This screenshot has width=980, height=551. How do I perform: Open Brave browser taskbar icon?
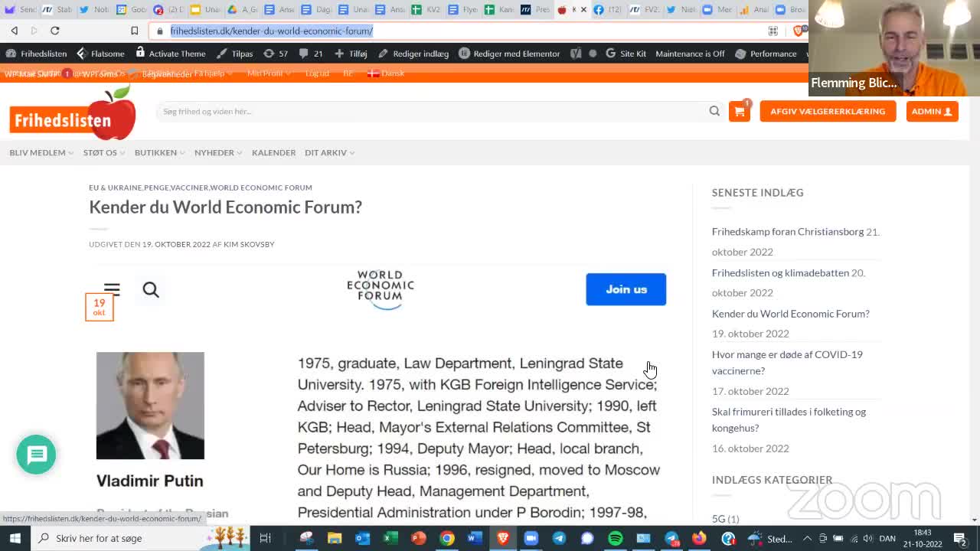click(x=503, y=538)
